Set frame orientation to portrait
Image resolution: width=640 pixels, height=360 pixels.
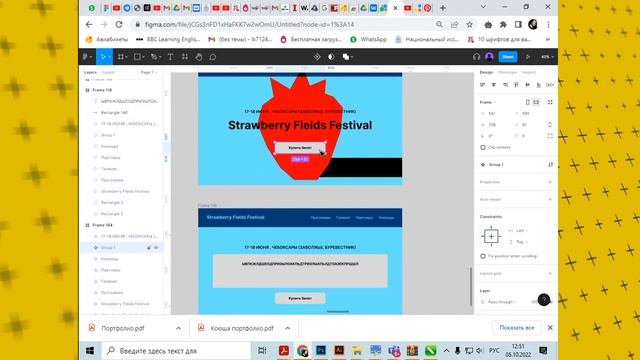527,102
